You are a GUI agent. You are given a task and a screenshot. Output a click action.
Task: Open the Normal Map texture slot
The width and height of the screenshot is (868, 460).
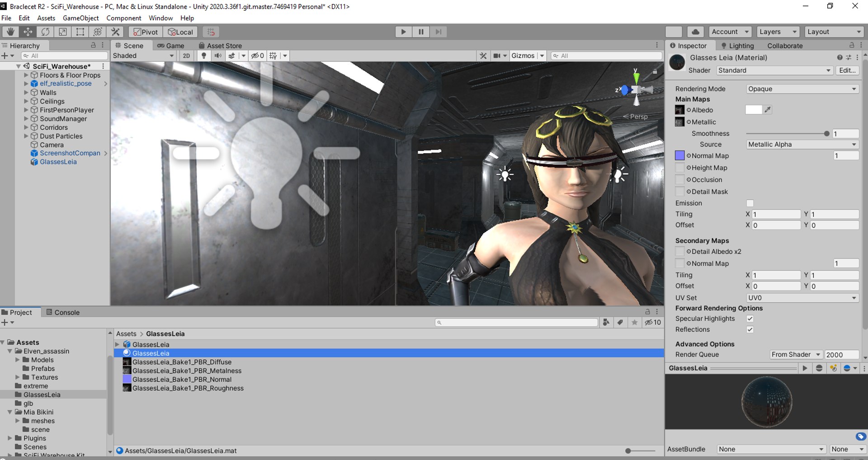tap(679, 155)
